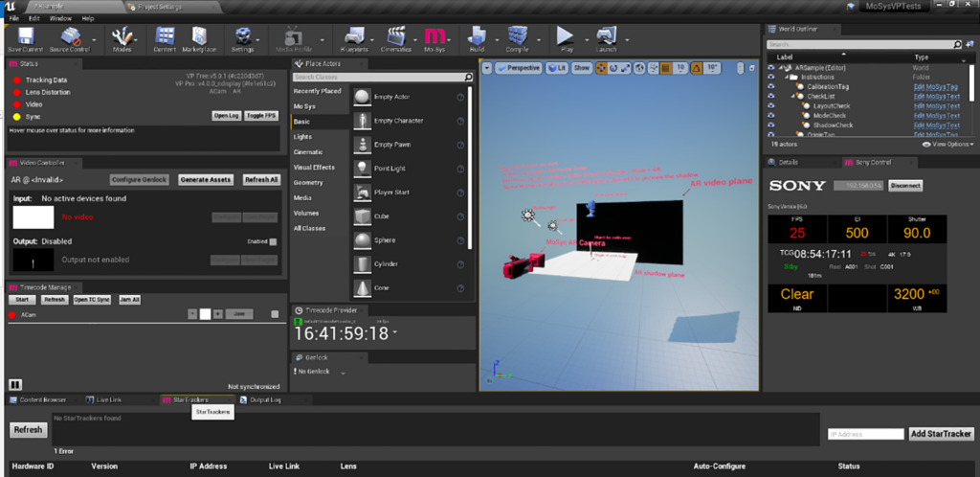
Task: Select the scale gizmo in viewport toolbar
Action: point(626,68)
